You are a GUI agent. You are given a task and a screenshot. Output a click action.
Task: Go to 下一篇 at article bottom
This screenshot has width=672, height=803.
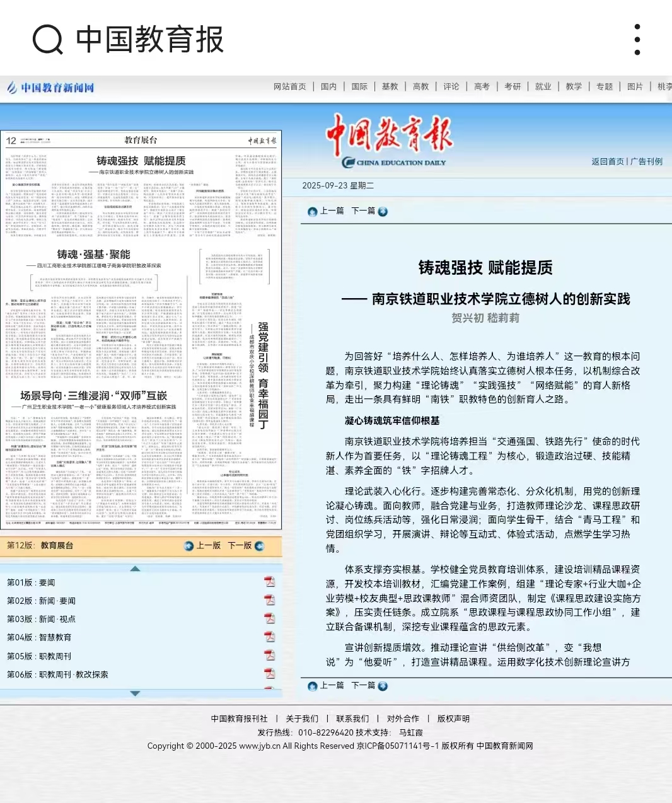363,685
